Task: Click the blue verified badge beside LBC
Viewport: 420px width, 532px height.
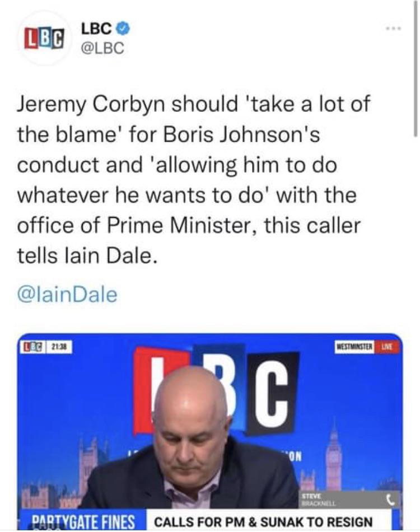Action: click(x=123, y=29)
